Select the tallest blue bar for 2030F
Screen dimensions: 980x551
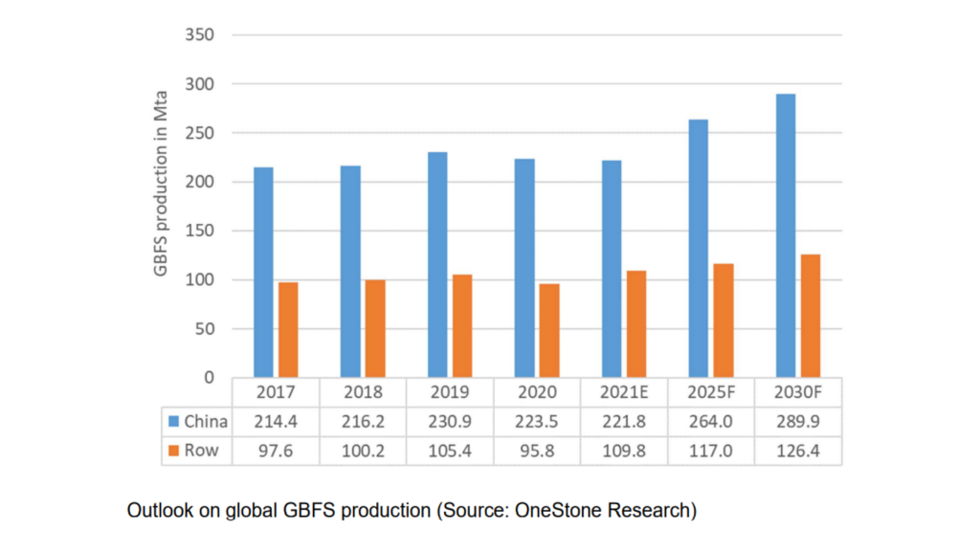pos(786,235)
